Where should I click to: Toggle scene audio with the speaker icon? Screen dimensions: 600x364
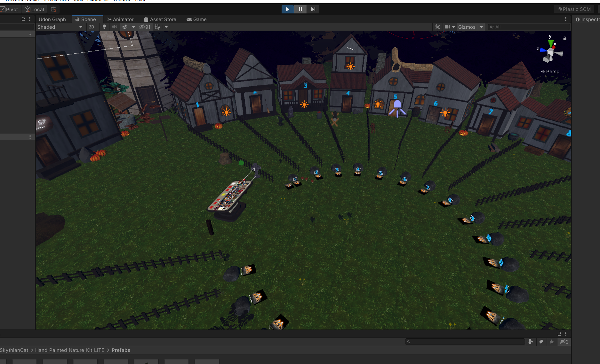tap(114, 27)
